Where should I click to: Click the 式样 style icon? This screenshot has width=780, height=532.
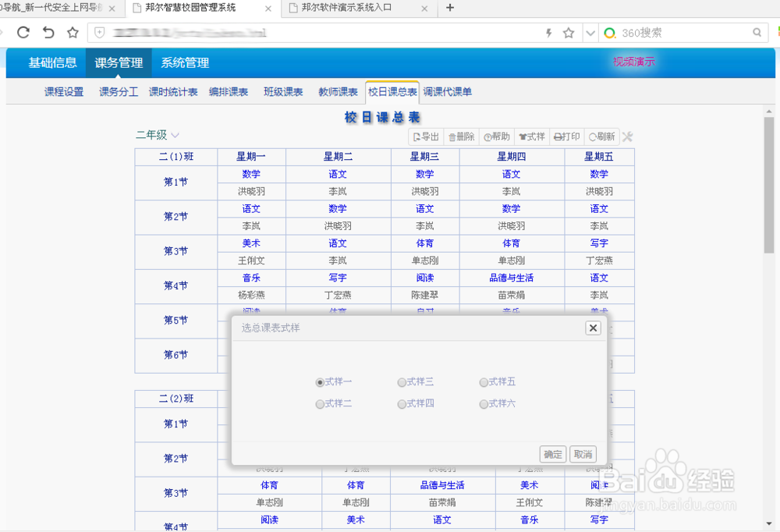coord(531,136)
